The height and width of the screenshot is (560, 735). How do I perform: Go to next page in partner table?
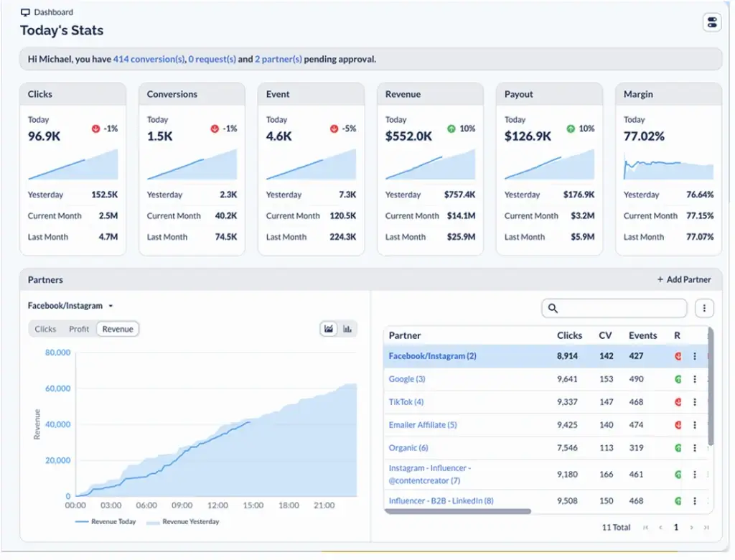(x=691, y=528)
